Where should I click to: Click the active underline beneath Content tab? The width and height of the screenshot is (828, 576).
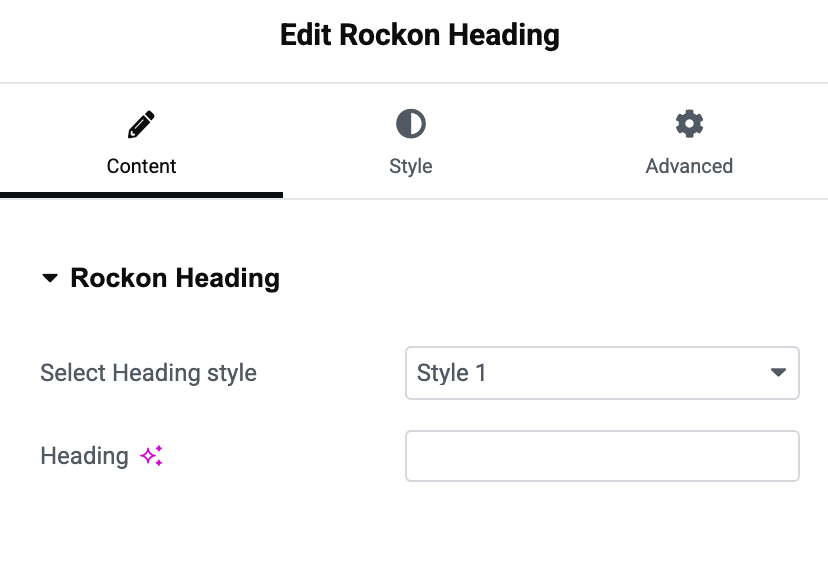click(x=141, y=195)
